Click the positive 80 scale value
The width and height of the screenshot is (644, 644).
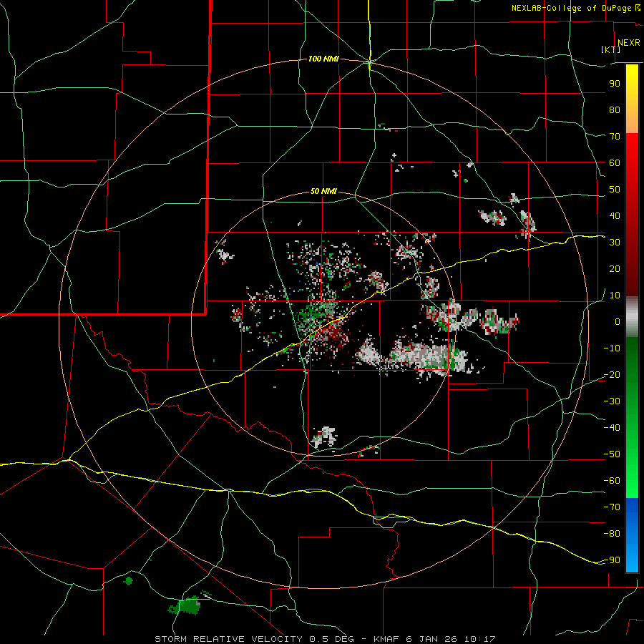pyautogui.click(x=615, y=110)
